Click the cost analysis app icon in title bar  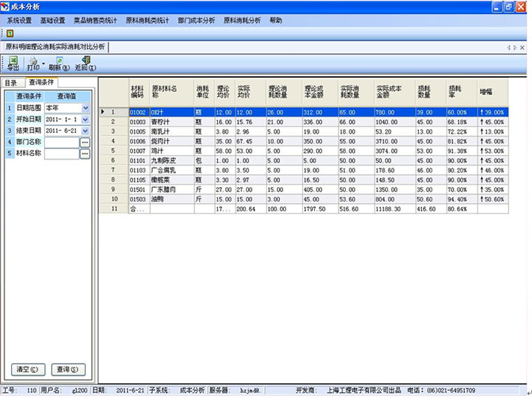[x=5, y=7]
